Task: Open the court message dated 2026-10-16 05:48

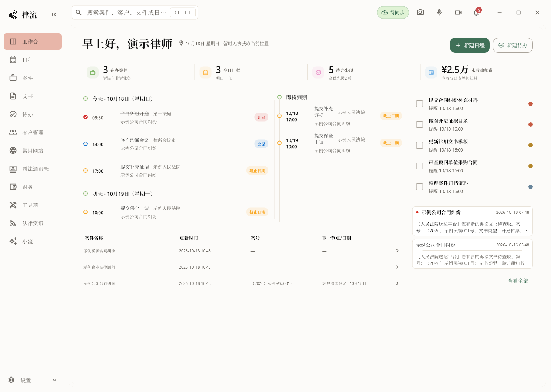Action: 472,254
